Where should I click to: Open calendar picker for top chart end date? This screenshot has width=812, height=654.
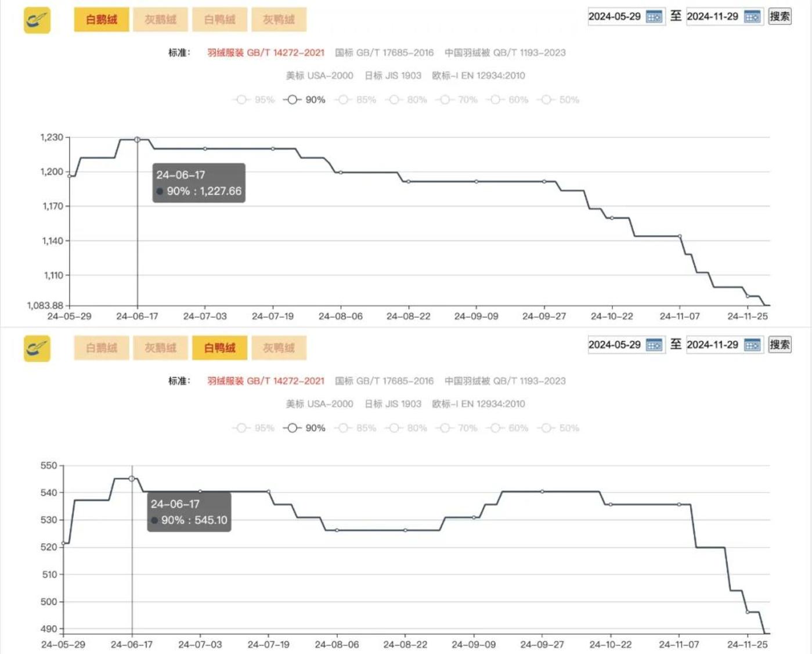(x=752, y=17)
